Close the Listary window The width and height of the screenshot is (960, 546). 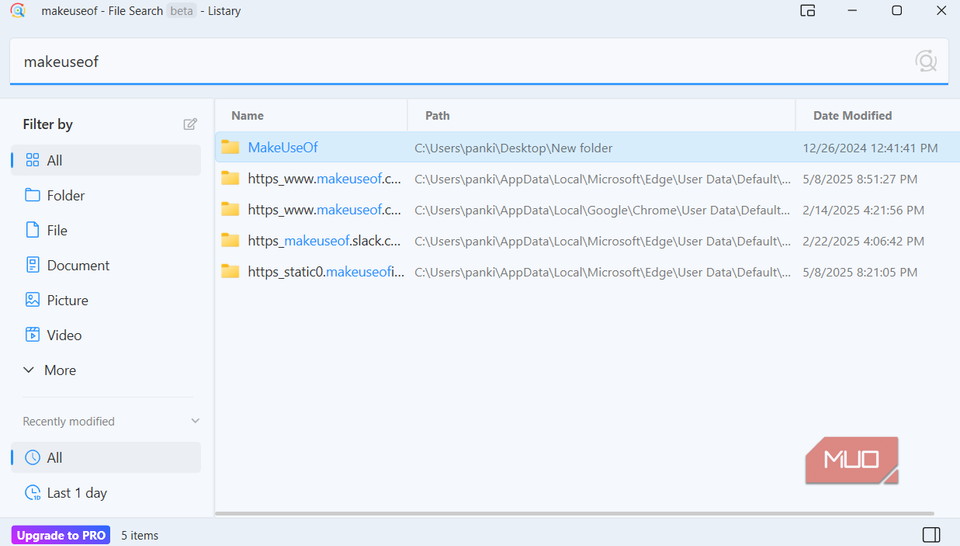coord(942,10)
